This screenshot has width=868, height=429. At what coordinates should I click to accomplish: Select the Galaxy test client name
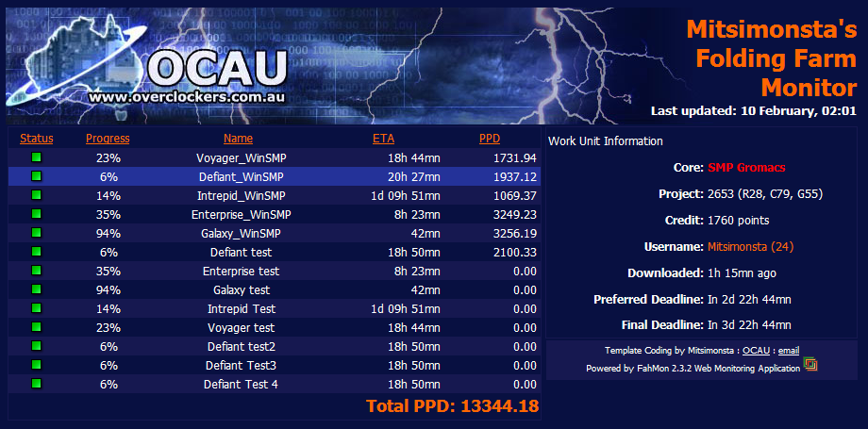[242, 290]
